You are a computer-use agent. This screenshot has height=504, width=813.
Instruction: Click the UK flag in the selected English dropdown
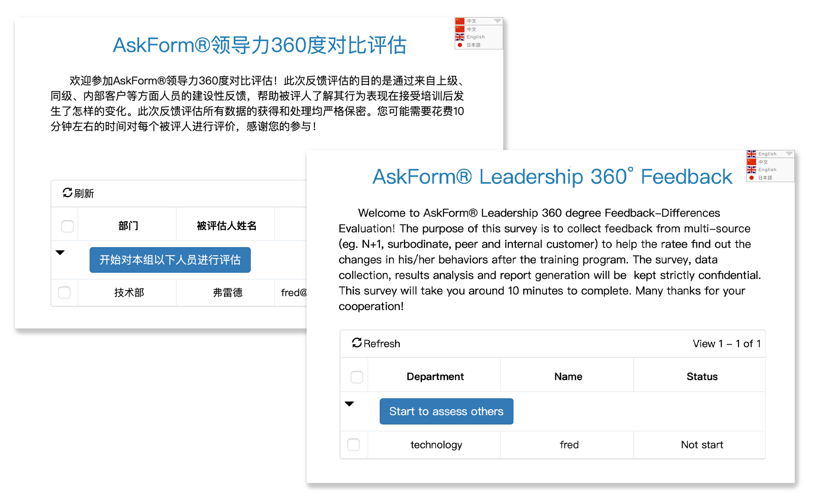click(751, 154)
